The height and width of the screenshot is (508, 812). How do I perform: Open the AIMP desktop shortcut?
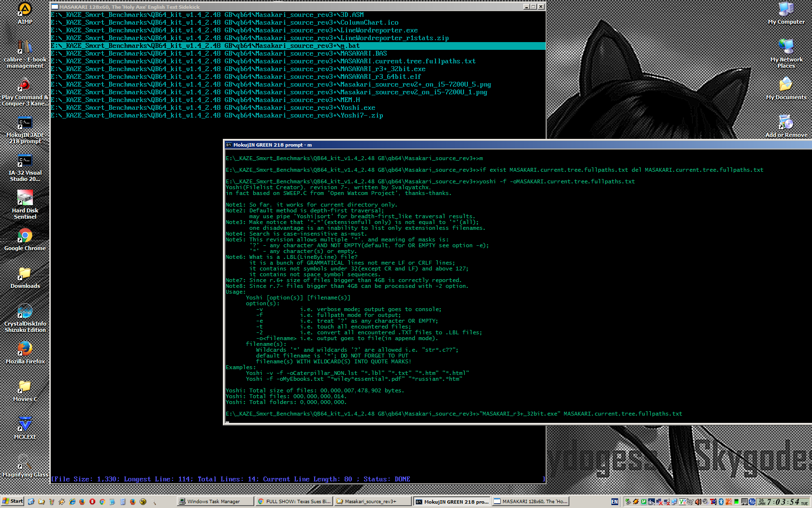25,13
